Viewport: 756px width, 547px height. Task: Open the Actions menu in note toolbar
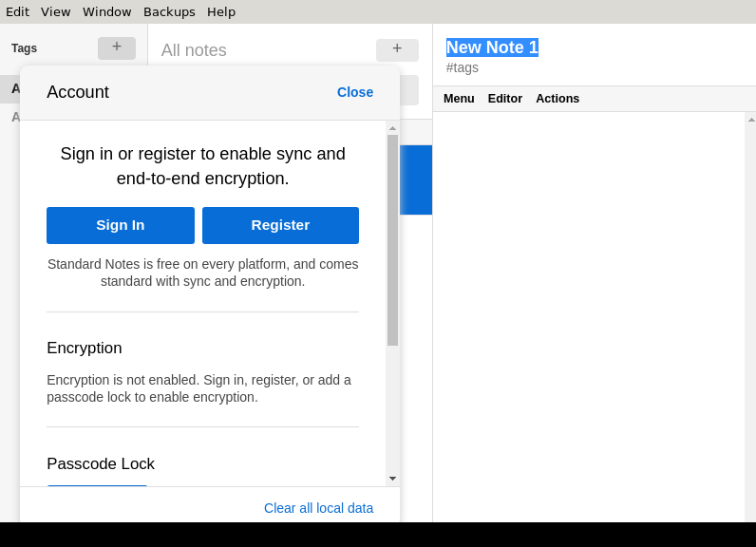point(558,99)
